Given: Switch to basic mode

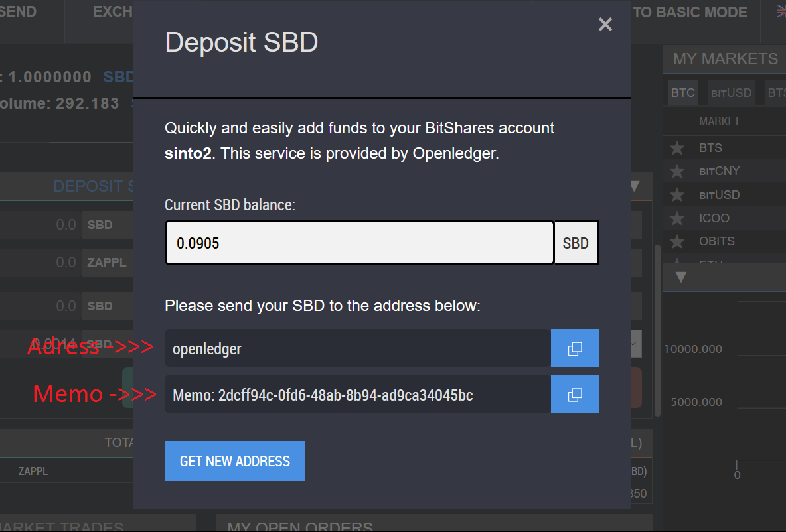Looking at the screenshot, I should [690, 13].
